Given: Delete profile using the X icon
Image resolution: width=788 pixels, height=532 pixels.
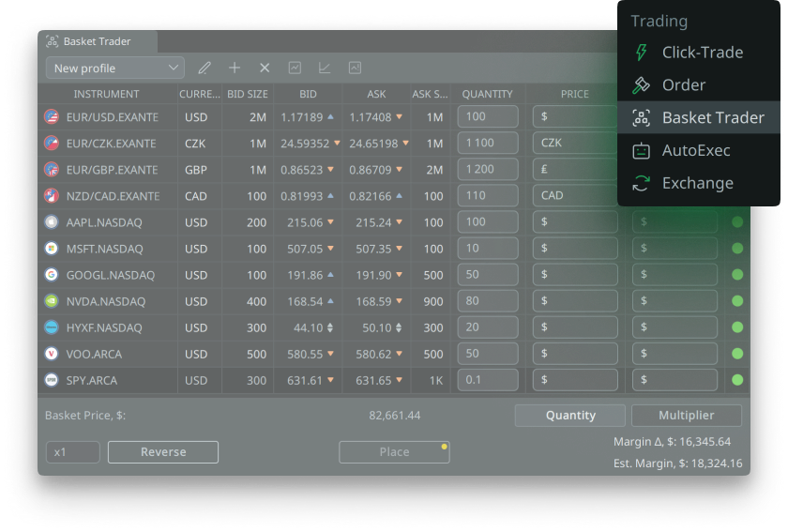Looking at the screenshot, I should pos(265,68).
